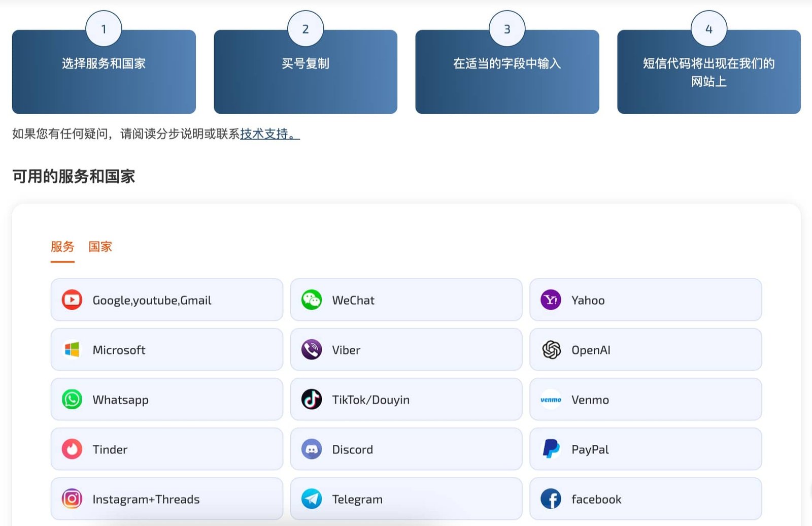Choose the Viber service label
This screenshot has height=526, width=812.
(x=346, y=350)
